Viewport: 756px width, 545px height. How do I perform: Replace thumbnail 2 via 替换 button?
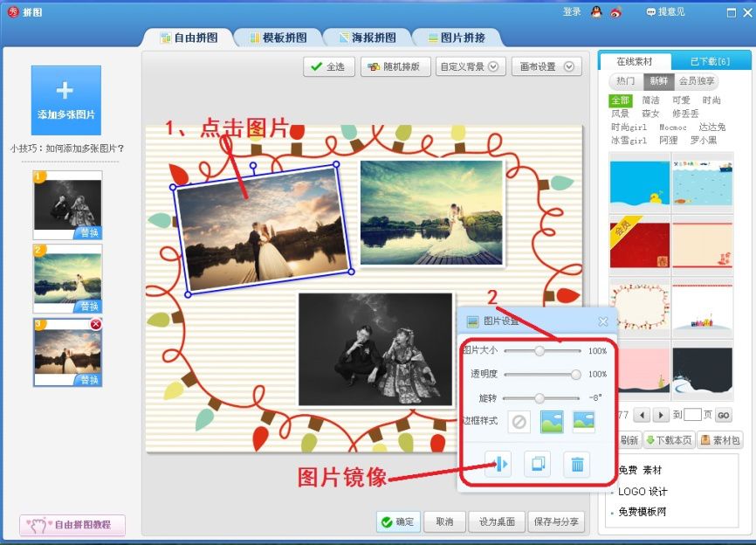pyautogui.click(x=88, y=307)
